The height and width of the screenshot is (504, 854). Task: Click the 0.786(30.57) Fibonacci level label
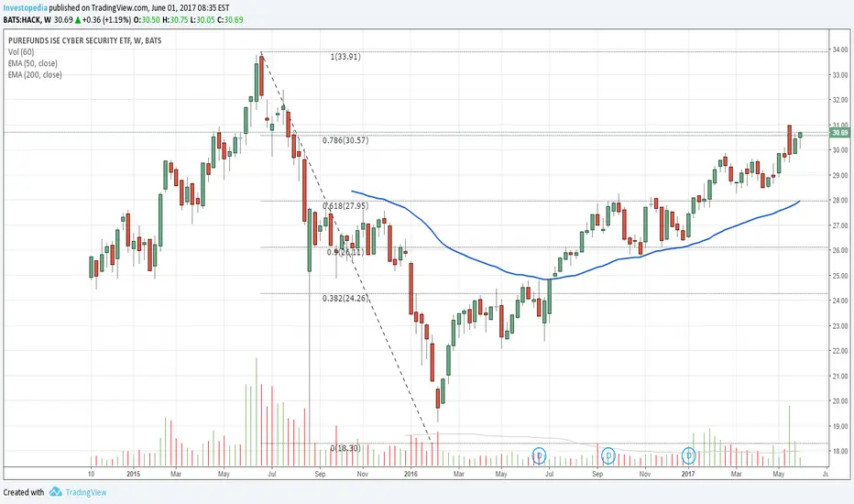point(345,140)
